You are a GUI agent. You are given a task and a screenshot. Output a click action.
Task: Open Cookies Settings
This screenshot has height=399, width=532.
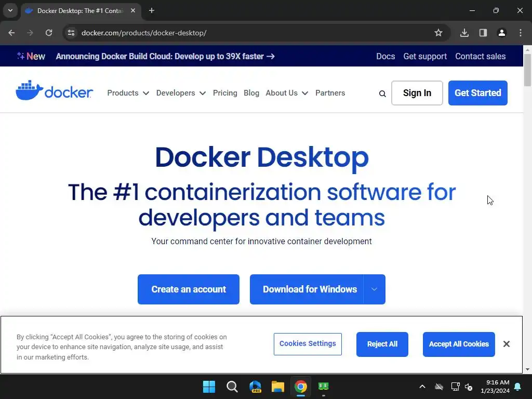pyautogui.click(x=308, y=344)
